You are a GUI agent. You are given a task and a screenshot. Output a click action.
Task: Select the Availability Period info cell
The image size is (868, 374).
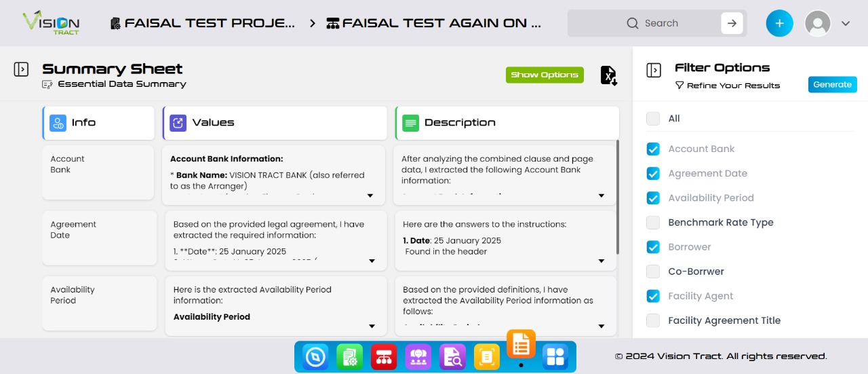[98, 303]
